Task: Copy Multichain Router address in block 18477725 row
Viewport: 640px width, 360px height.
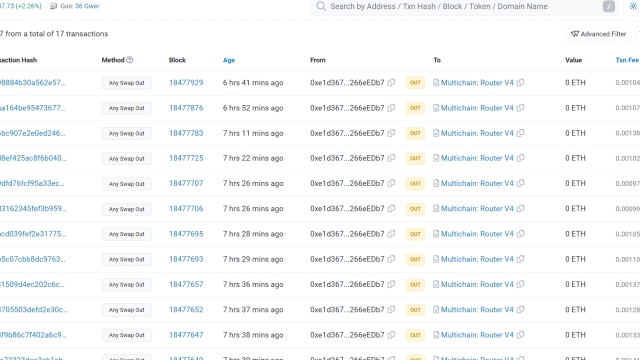Action: point(520,158)
